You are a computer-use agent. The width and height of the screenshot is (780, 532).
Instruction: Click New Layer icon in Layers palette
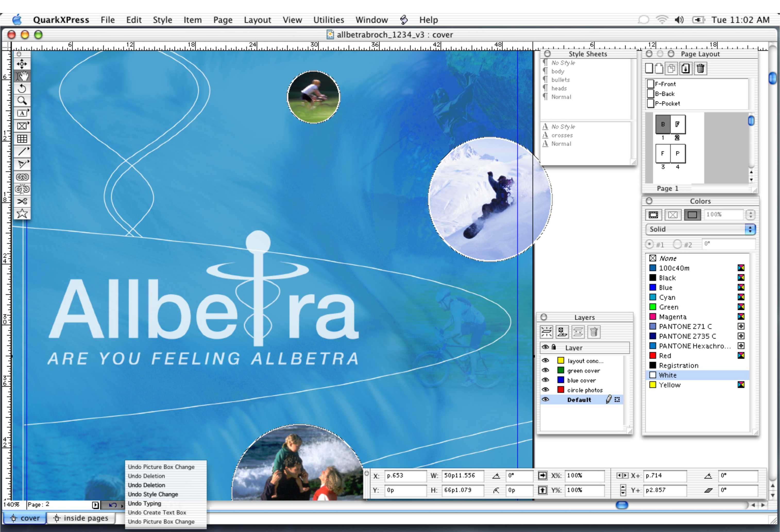tap(546, 332)
